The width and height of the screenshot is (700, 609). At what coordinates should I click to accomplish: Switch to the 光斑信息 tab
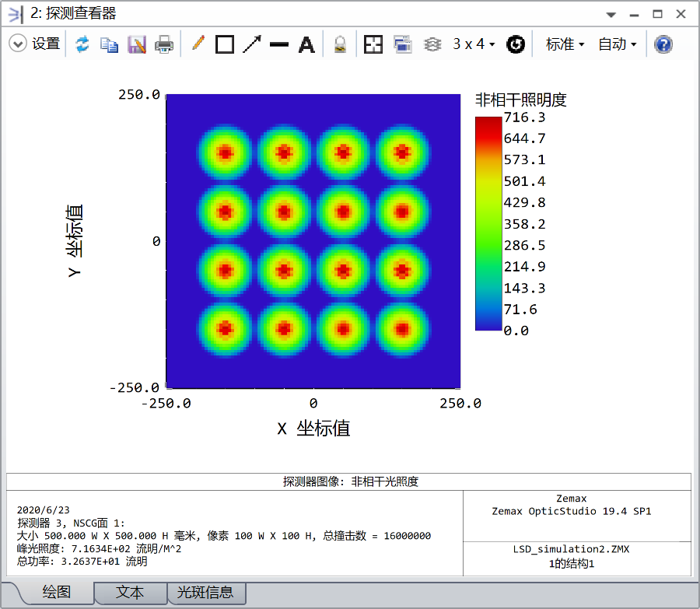tap(206, 593)
